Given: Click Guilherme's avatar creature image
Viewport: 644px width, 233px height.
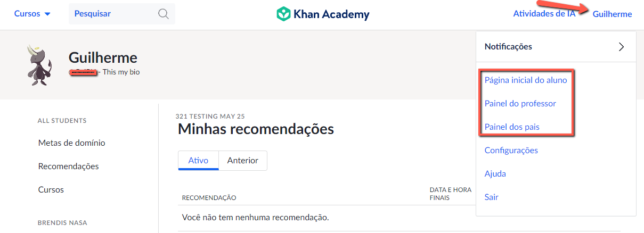Looking at the screenshot, I should click(39, 65).
